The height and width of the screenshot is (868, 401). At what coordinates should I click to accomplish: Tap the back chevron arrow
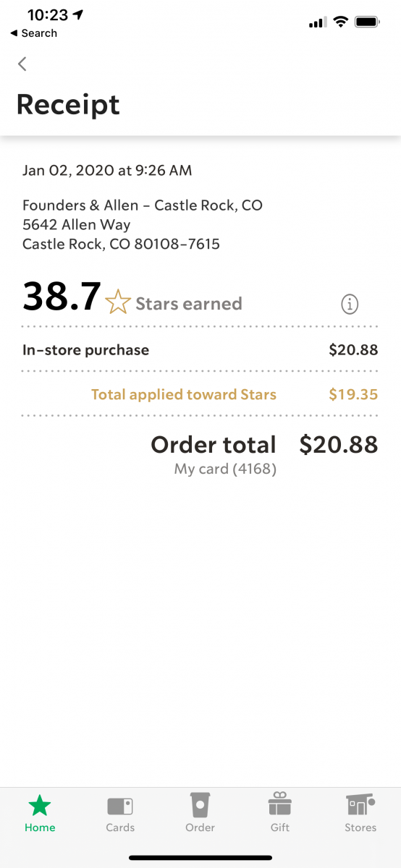point(22,64)
